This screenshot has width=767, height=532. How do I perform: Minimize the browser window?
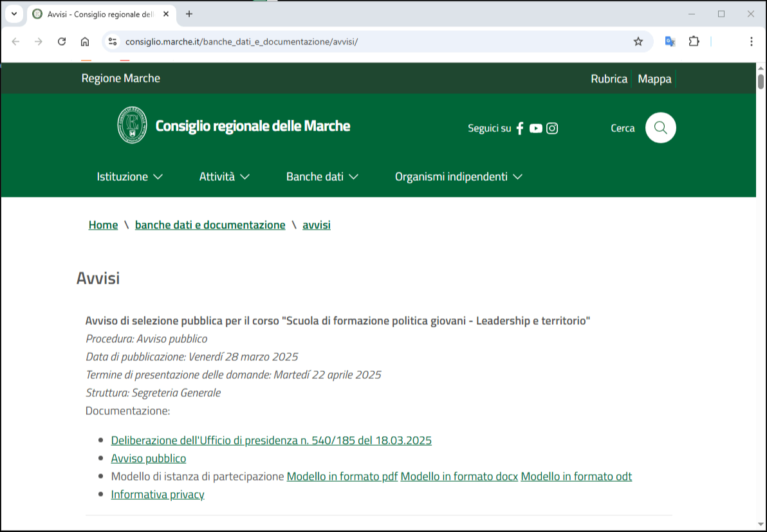tap(692, 14)
